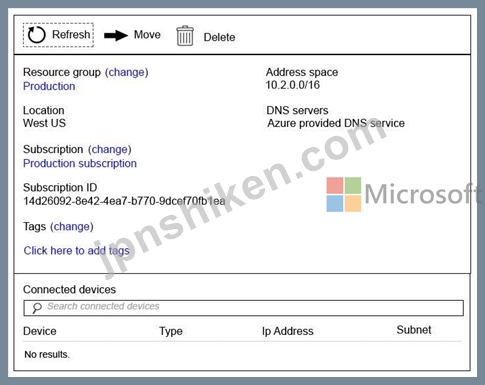485x385 pixels.
Task: Click the magnifier icon in search box
Action: pyautogui.click(x=37, y=308)
